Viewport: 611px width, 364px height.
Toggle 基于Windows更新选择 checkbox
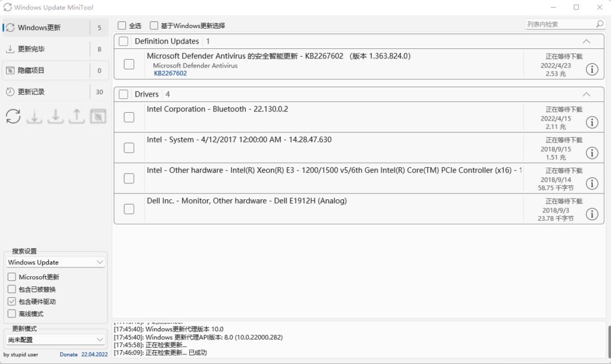click(154, 26)
